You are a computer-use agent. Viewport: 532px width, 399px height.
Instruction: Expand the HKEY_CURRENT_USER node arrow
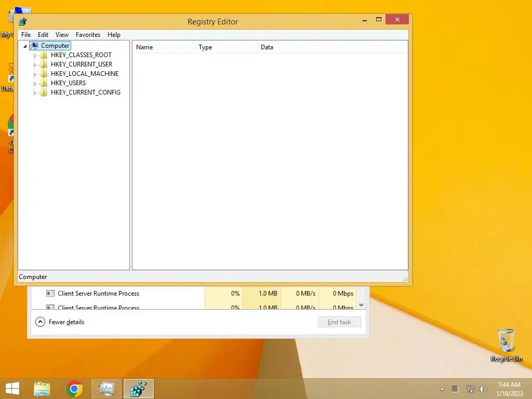tap(35, 65)
